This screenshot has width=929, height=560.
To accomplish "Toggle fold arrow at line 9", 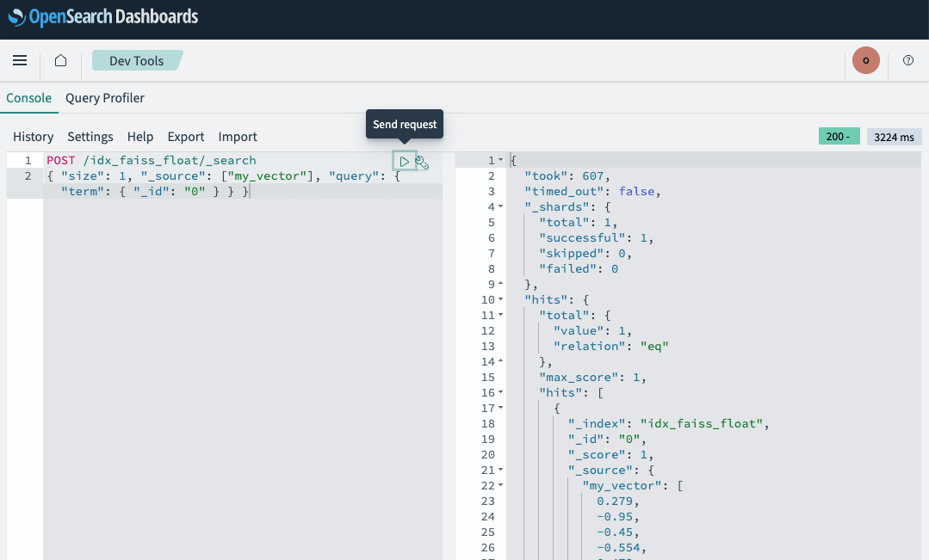I will click(500, 284).
